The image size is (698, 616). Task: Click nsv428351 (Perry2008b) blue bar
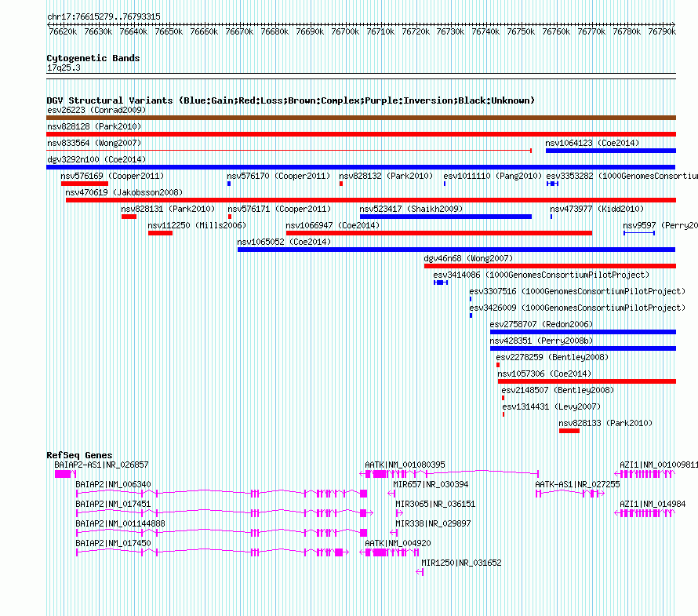point(583,348)
